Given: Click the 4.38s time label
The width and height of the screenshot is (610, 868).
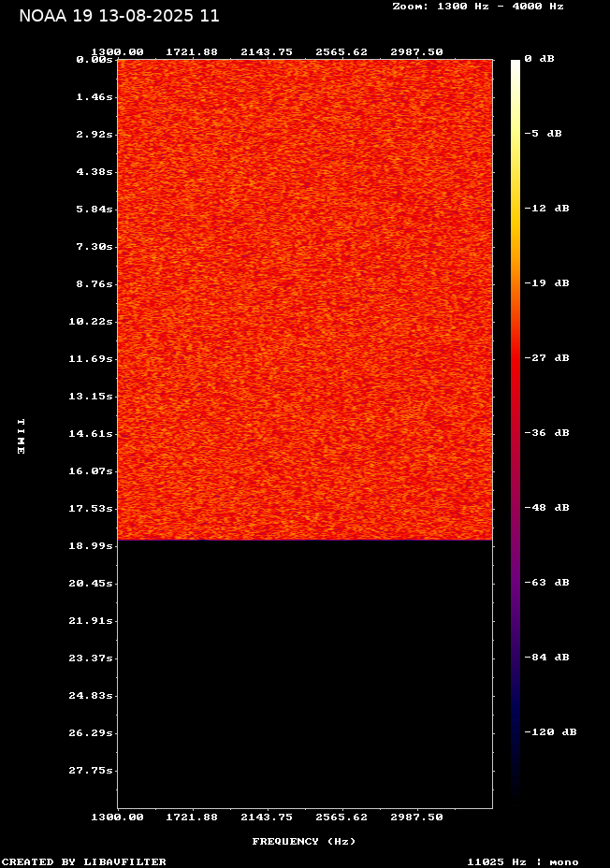Looking at the screenshot, I should pyautogui.click(x=94, y=171).
